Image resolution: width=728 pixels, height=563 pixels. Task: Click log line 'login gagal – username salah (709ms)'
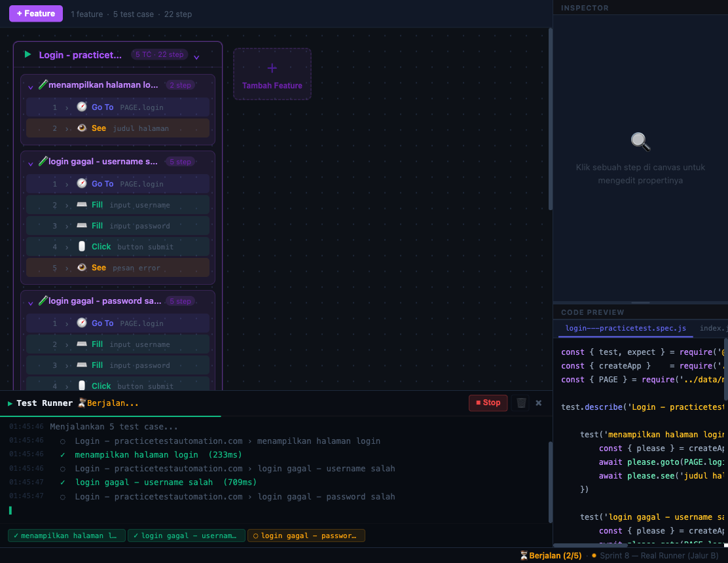166,482
